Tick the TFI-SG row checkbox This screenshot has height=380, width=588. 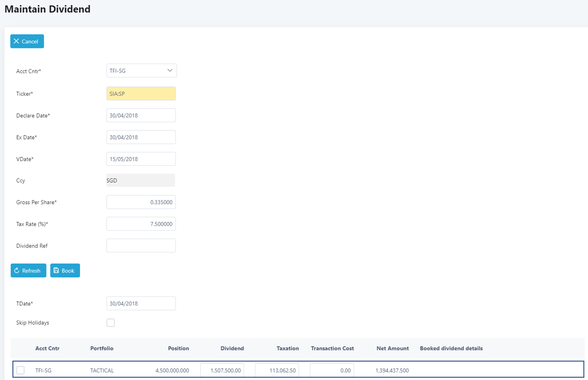coord(21,370)
